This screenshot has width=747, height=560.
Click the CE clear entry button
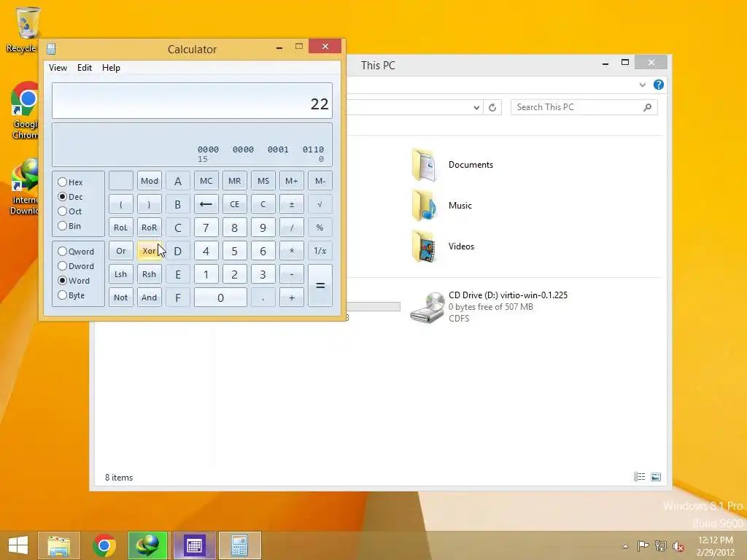click(x=234, y=204)
